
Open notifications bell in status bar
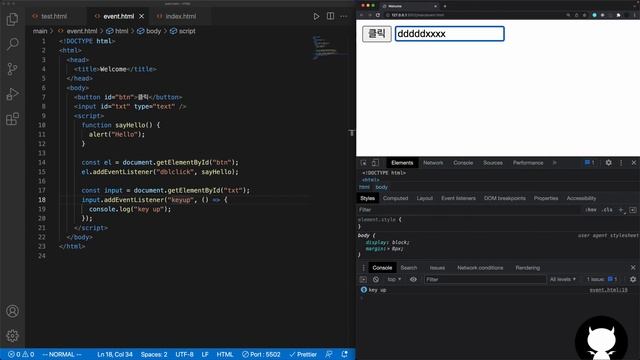[344, 354]
